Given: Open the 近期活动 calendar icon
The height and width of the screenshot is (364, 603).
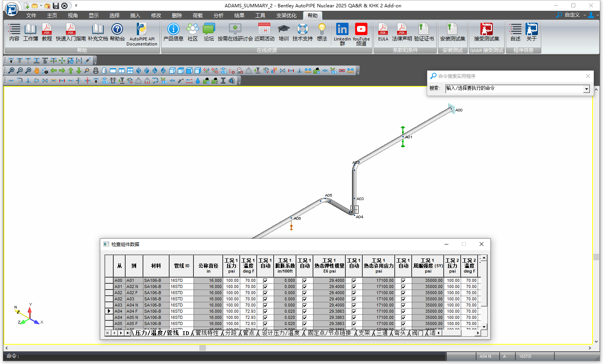Looking at the screenshot, I should click(264, 29).
